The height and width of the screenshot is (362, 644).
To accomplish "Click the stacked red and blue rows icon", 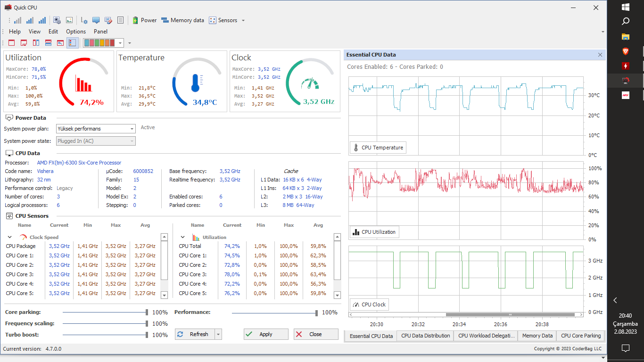I will 48,43.
